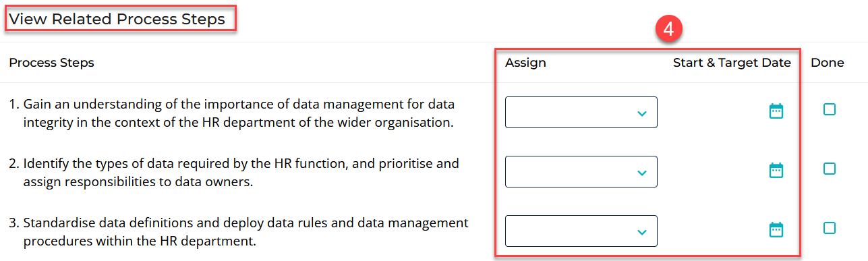Click the Start & Target Date header
Image resolution: width=868 pixels, height=261 pixels.
pyautogui.click(x=732, y=63)
